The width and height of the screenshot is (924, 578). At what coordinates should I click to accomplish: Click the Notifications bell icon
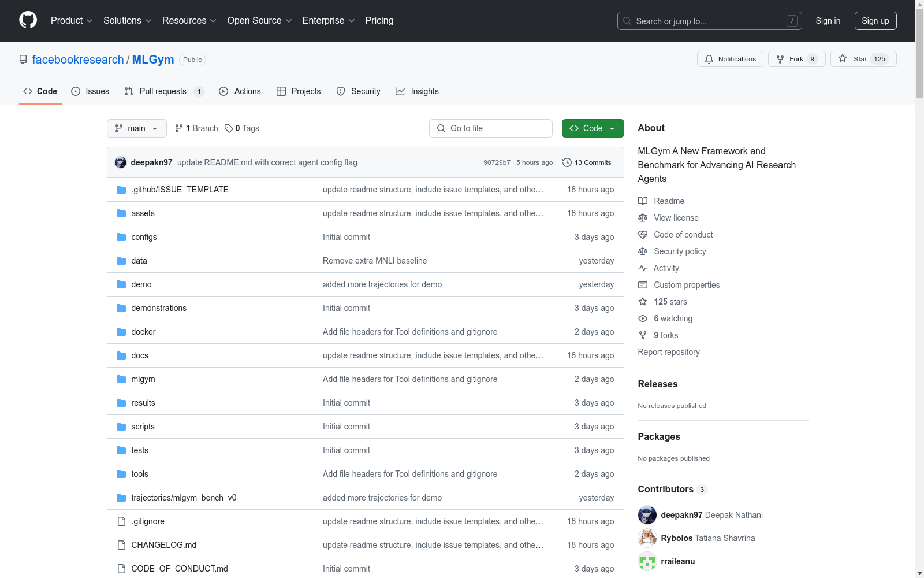tap(709, 59)
